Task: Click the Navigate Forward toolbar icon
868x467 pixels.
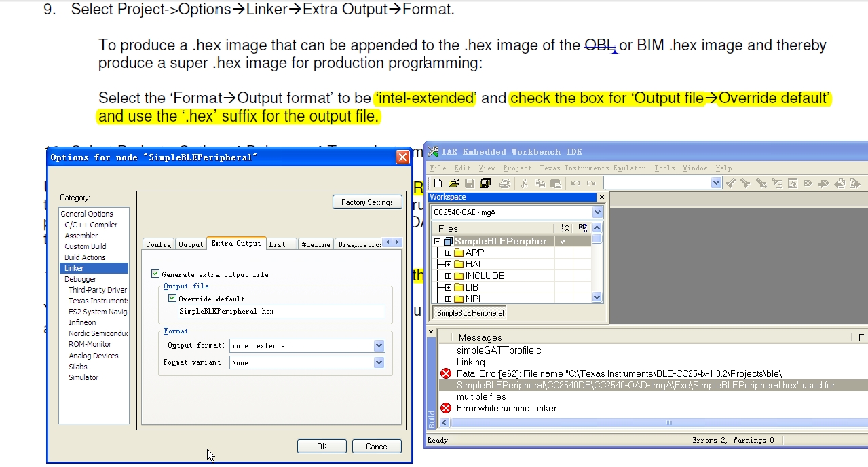Action: pos(854,183)
